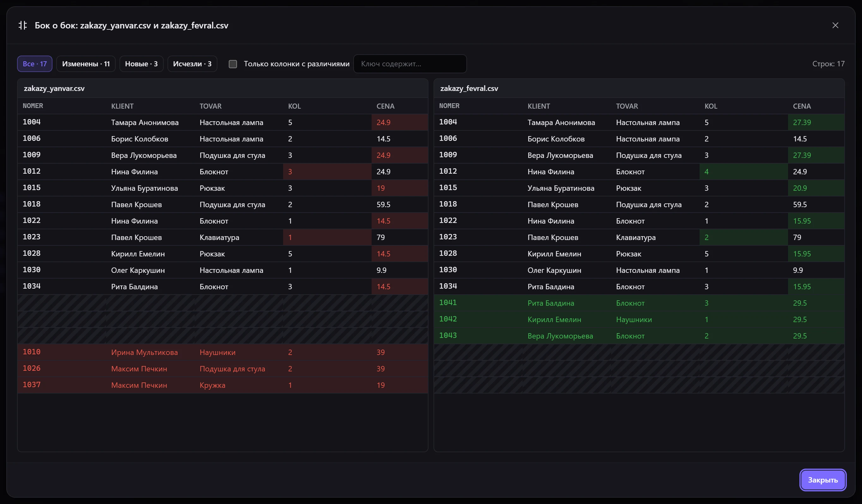Click 'Наушники' in new row 1042
Image resolution: width=862 pixels, height=504 pixels.
point(634,319)
